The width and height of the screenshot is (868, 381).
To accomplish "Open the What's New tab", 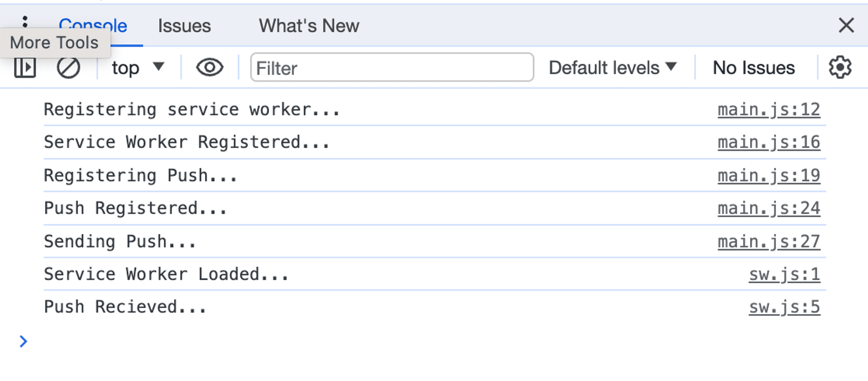I will point(309,26).
